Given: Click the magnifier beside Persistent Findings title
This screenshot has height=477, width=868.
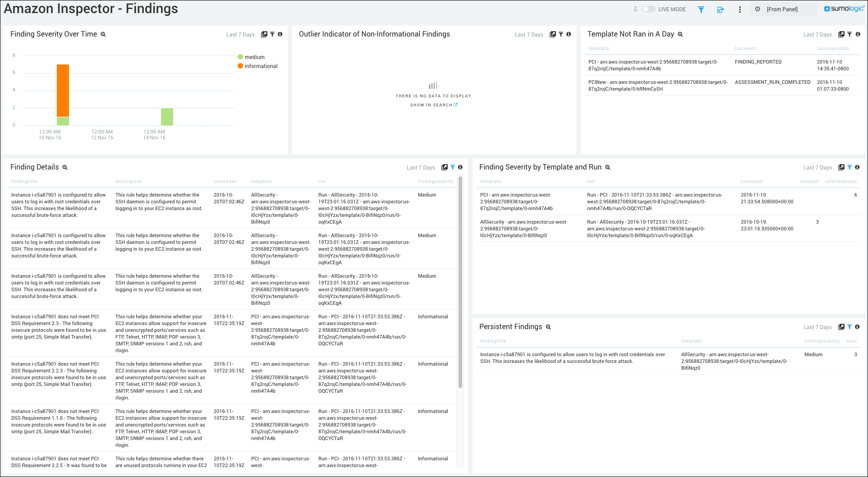Looking at the screenshot, I should pos(548,326).
